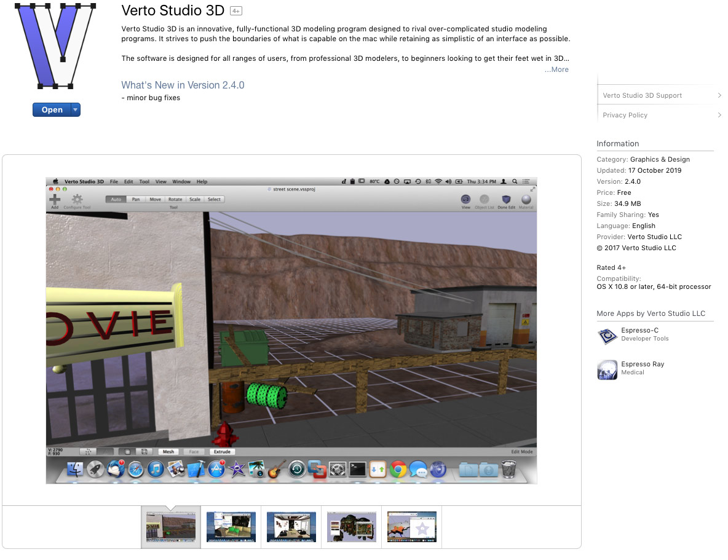The width and height of the screenshot is (728, 560).
Task: Click the System Preferences gears icon in the dock
Action: click(338, 470)
